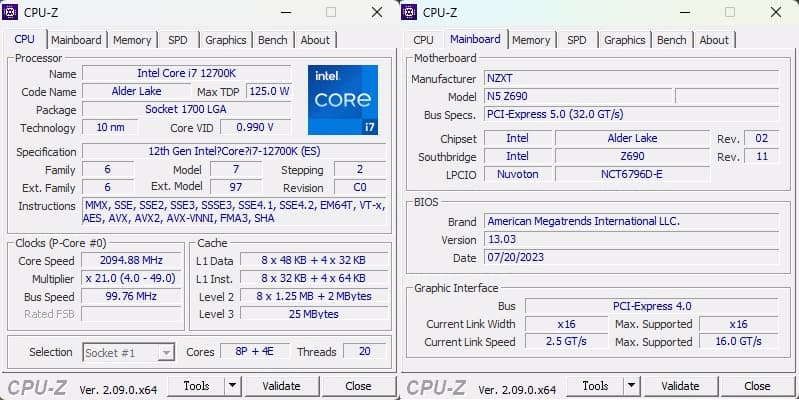The height and width of the screenshot is (400, 799).
Task: Click Close button in left window
Action: coord(358,386)
